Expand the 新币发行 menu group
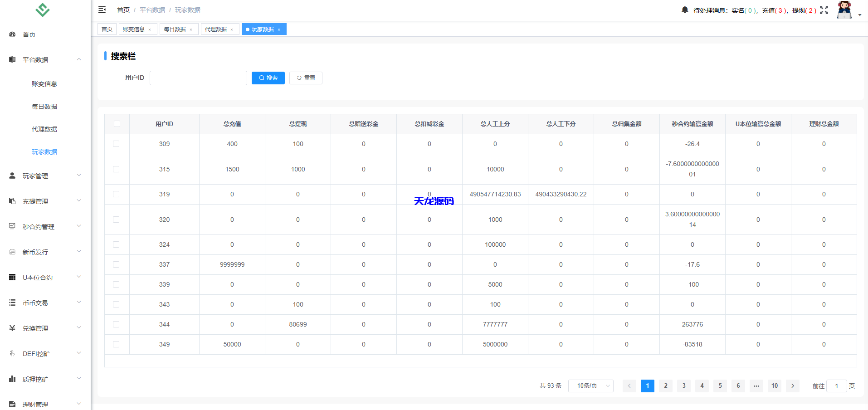The width and height of the screenshot is (868, 410). point(44,252)
